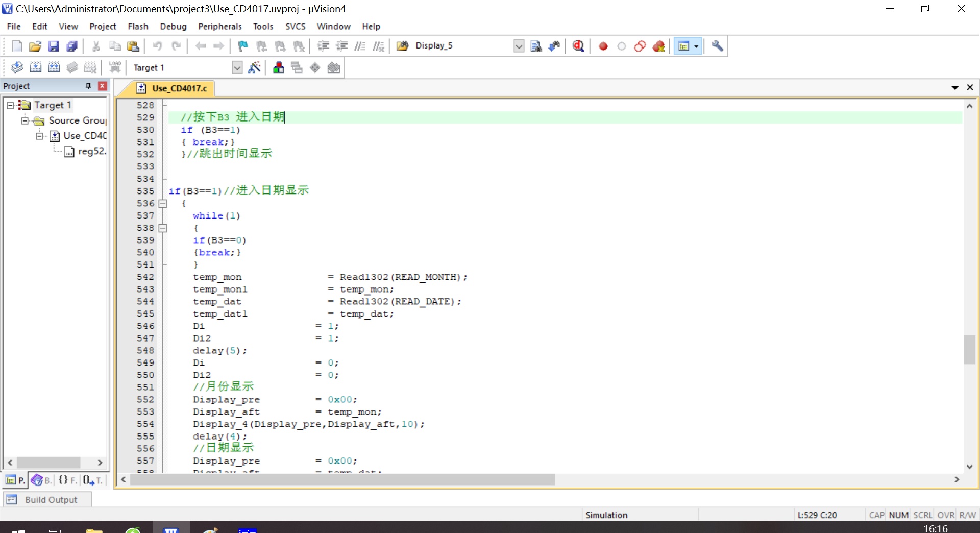Select the reg52 header file in tree

click(x=85, y=151)
